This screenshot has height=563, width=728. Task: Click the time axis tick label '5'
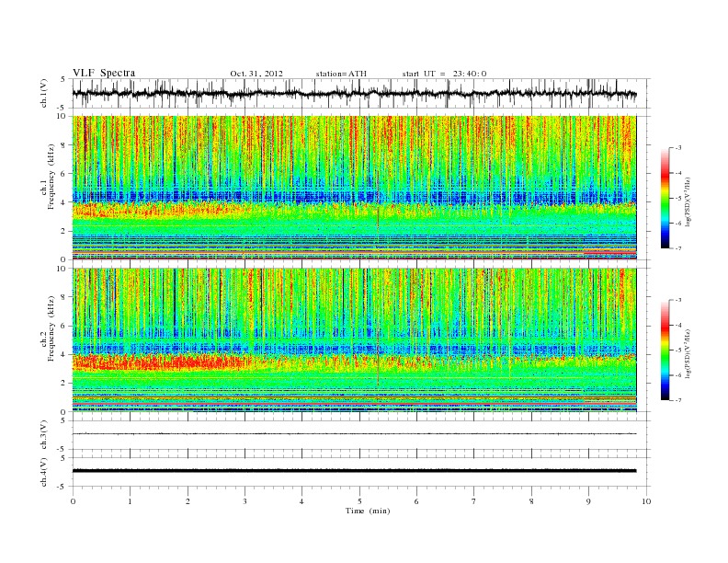[x=359, y=501]
